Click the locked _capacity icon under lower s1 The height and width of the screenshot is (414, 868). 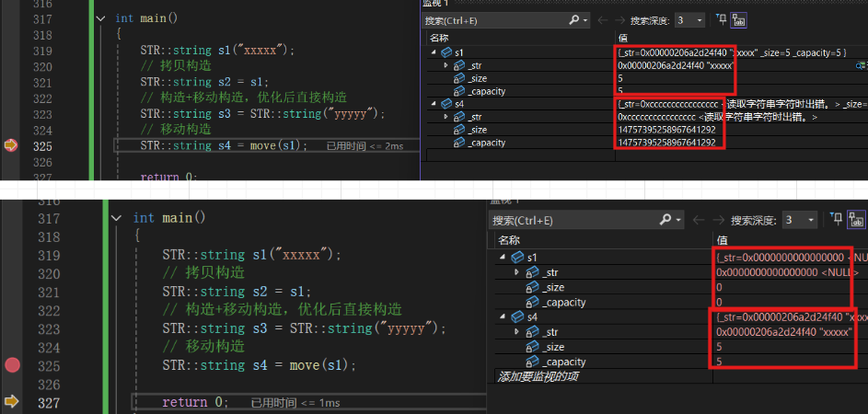pos(532,302)
